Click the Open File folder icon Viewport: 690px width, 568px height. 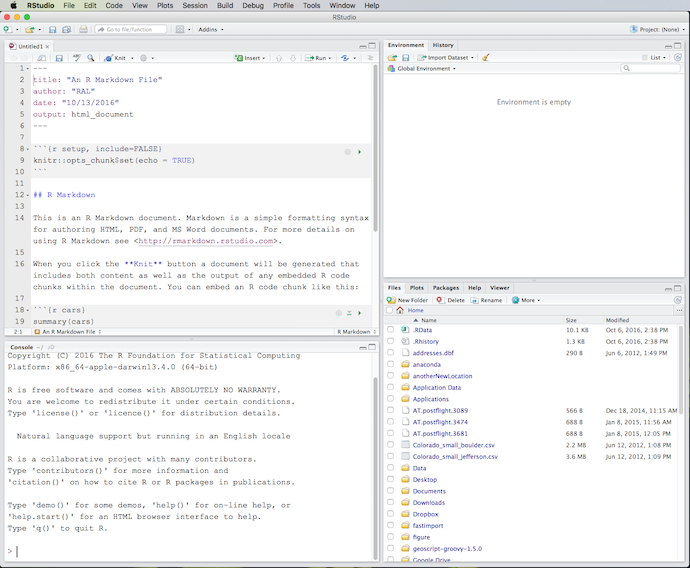pyautogui.click(x=29, y=29)
